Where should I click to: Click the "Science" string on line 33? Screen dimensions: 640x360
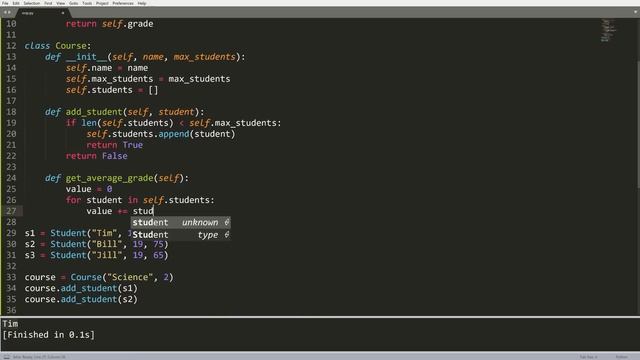(130, 277)
